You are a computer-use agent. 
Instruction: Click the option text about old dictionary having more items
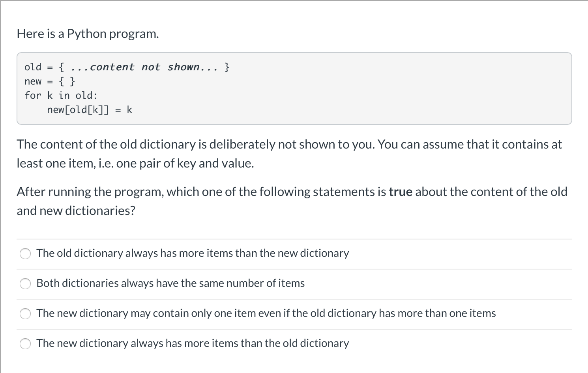coord(192,253)
